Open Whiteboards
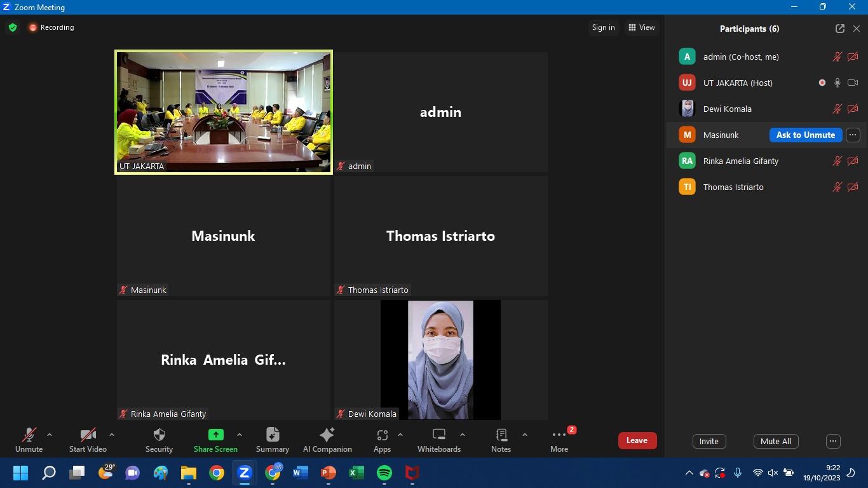 coord(439,440)
